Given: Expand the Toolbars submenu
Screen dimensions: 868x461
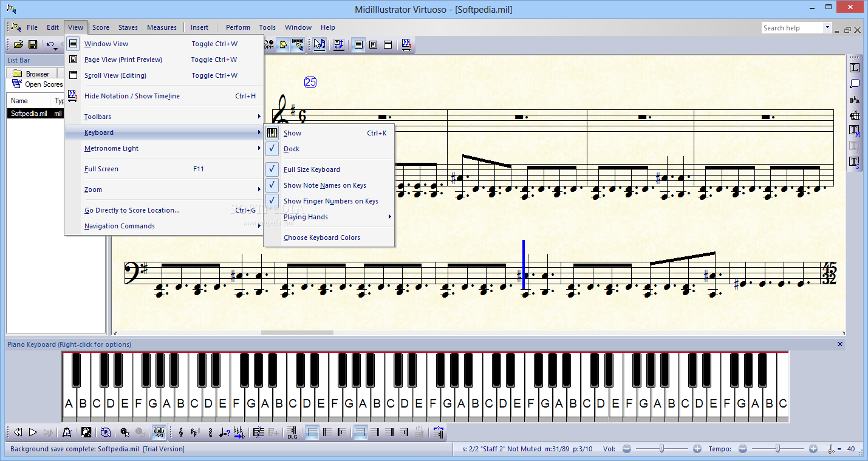Looking at the screenshot, I should click(x=164, y=117).
